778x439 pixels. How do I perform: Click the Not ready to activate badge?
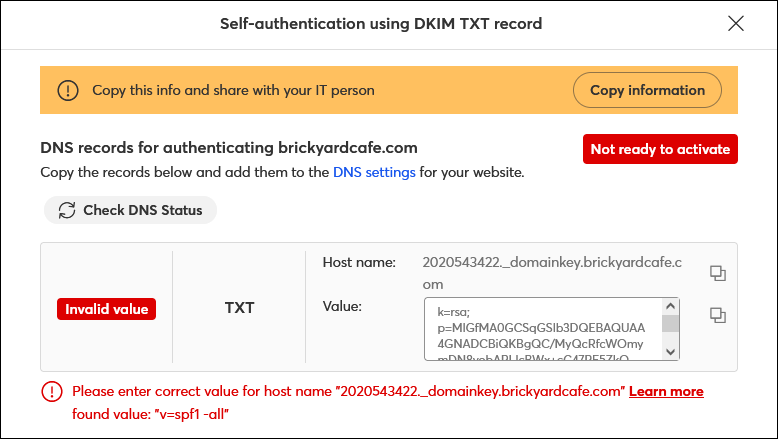tap(660, 149)
